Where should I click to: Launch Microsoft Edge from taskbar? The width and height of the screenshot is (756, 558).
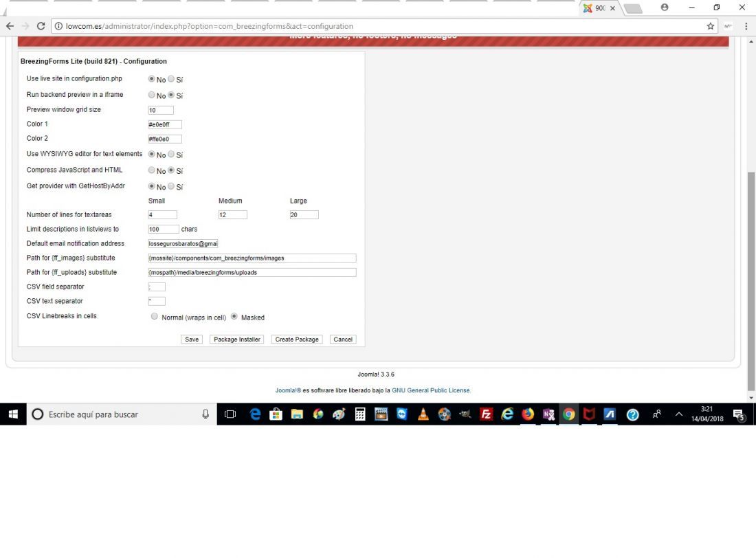pyautogui.click(x=255, y=414)
